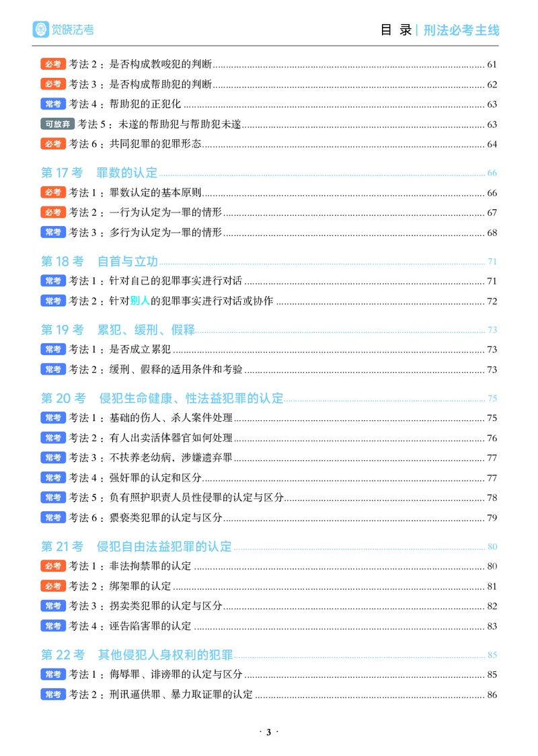Viewport: 538px width, 756px height.
Task: Select the entry 帮助犯的正犯化
Action: pyautogui.click(x=145, y=104)
